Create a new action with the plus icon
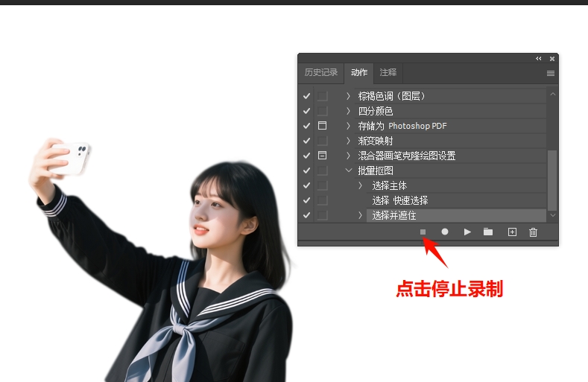Viewport: 588px width, 382px height. tap(512, 232)
